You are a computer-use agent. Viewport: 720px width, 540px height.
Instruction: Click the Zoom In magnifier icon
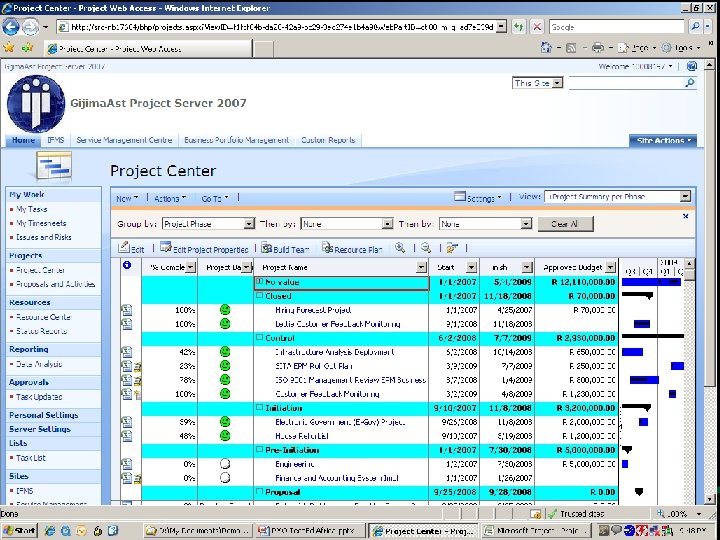click(x=400, y=248)
